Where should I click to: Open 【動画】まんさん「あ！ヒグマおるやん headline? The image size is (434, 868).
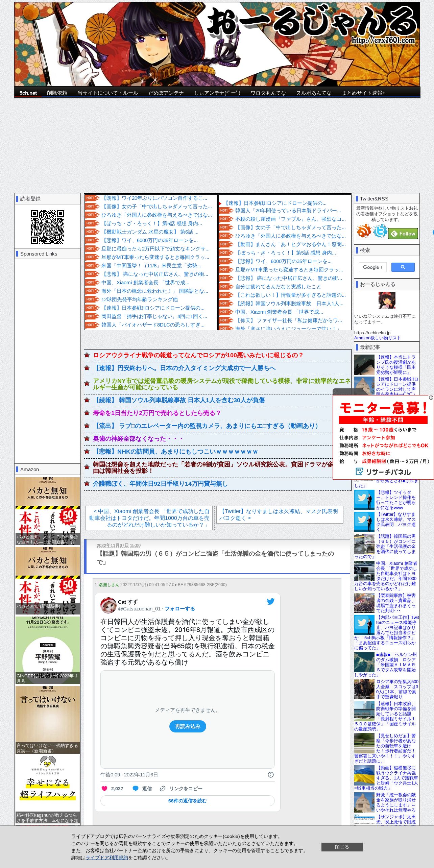click(x=290, y=244)
